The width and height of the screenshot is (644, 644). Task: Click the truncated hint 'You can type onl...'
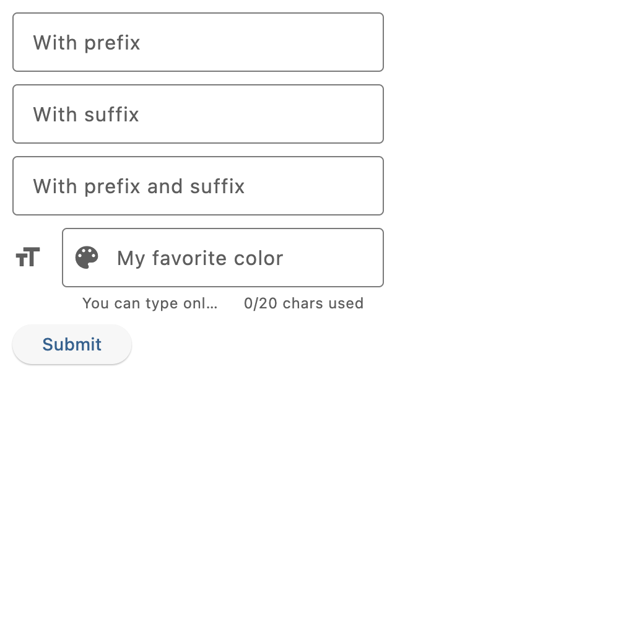[x=150, y=303]
